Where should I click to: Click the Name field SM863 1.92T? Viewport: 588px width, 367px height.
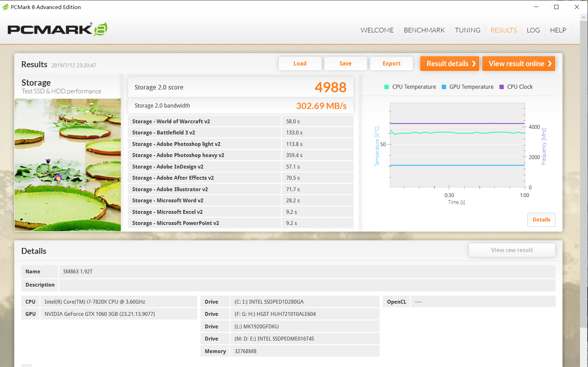tap(307, 272)
